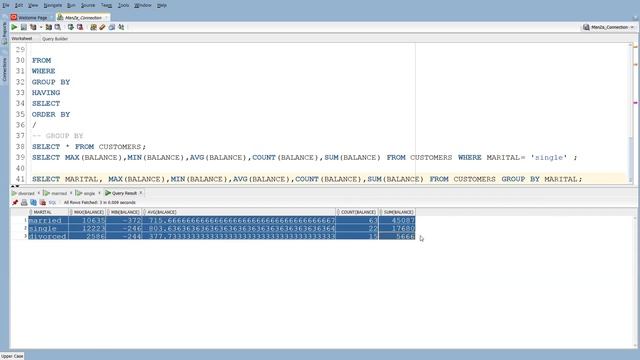Click the pin icon in result toolbar

tap(15, 202)
